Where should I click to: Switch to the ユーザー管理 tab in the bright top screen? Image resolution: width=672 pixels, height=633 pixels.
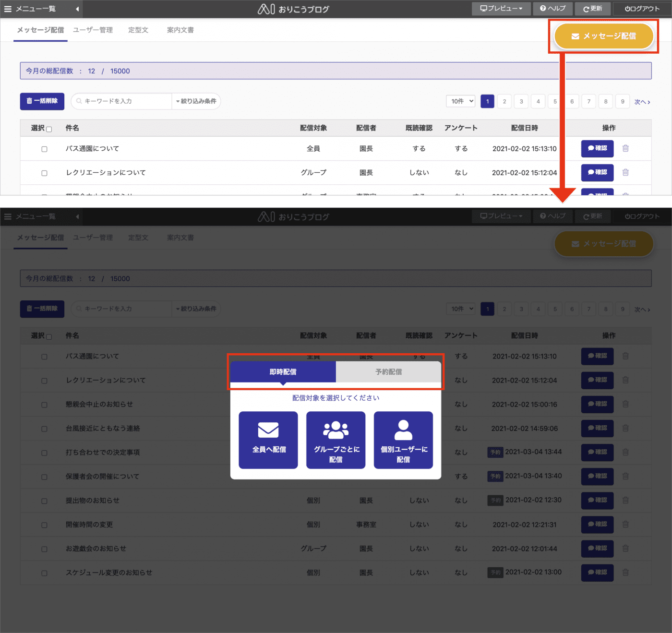pyautogui.click(x=93, y=30)
